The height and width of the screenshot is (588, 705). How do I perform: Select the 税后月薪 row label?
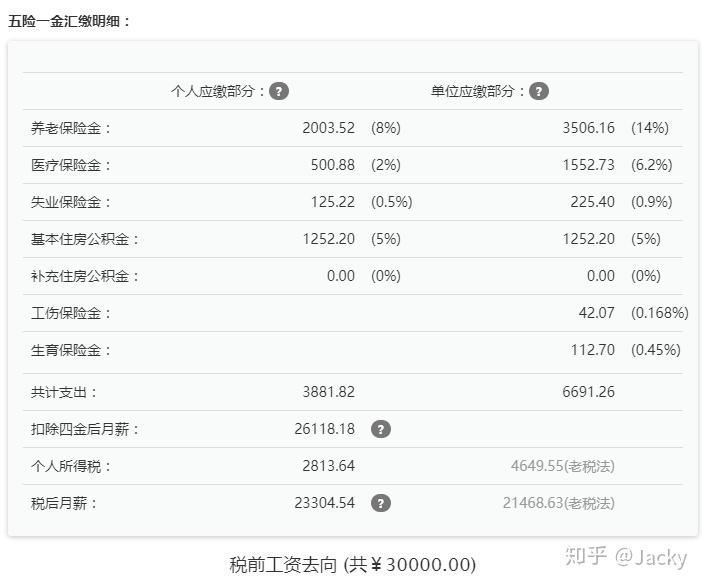tap(63, 503)
